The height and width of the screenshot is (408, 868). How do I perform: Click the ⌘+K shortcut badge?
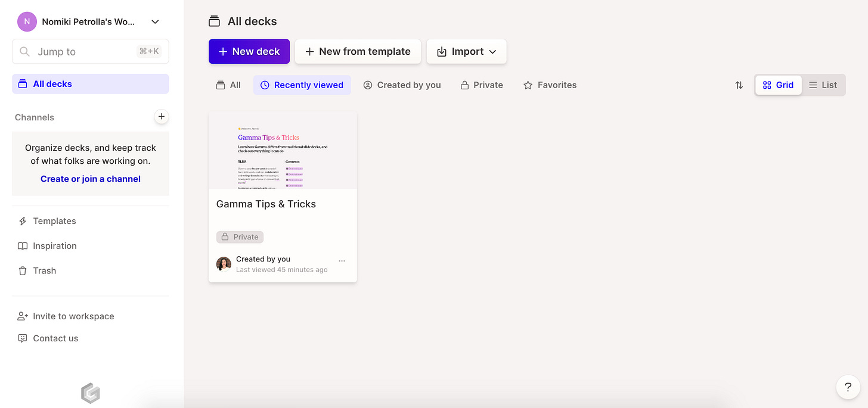[149, 51]
